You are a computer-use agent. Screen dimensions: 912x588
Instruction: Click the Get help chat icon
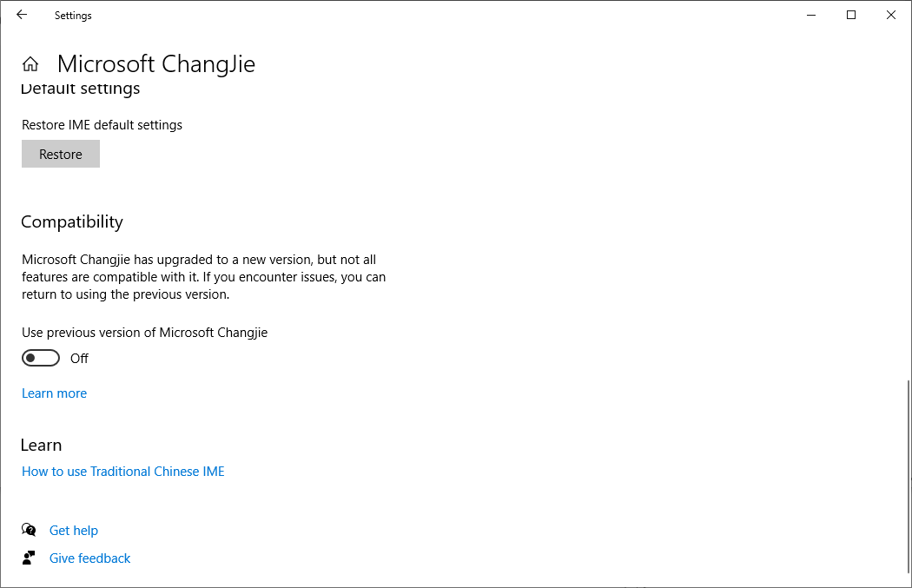tap(29, 530)
